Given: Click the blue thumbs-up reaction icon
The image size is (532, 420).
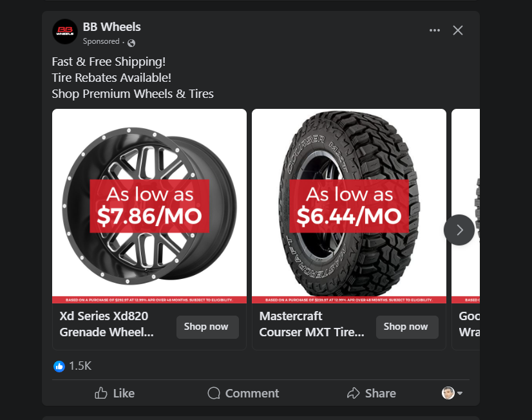Looking at the screenshot, I should [59, 366].
